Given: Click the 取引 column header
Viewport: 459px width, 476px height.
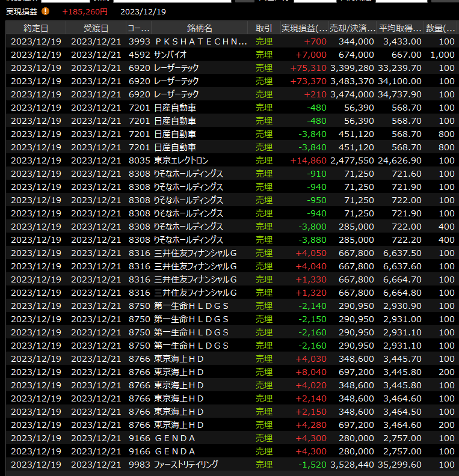Looking at the screenshot, I should point(263,28).
